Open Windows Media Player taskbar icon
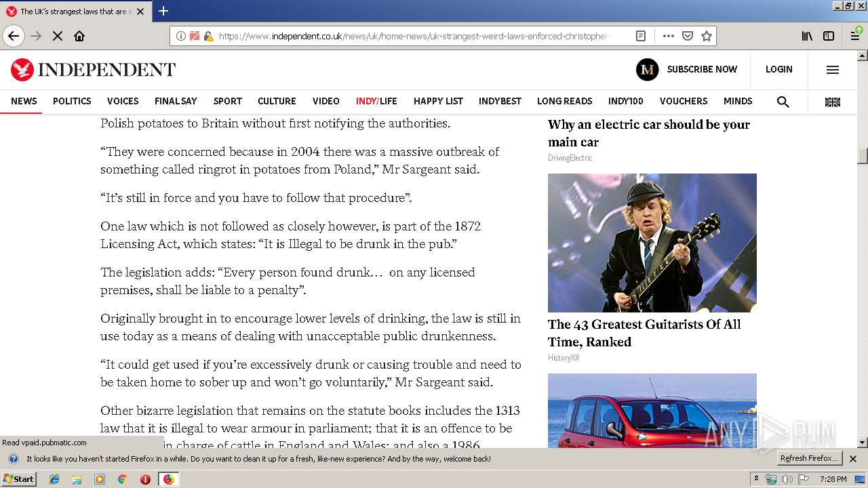The width and height of the screenshot is (868, 488). point(100,479)
